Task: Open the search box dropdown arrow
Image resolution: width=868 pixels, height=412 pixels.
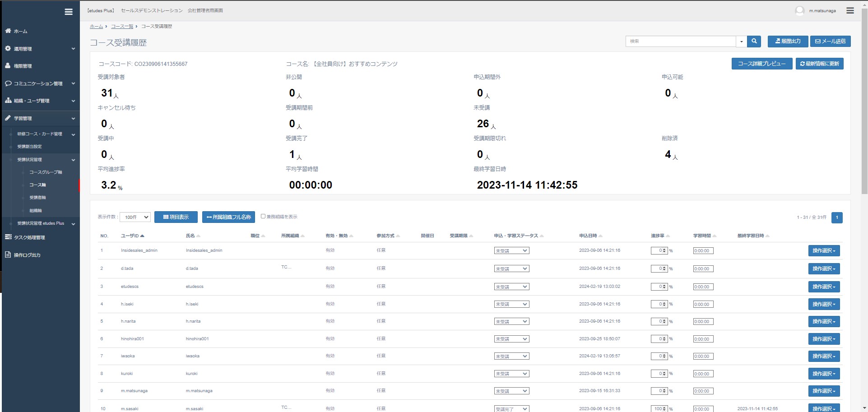Action: click(741, 41)
